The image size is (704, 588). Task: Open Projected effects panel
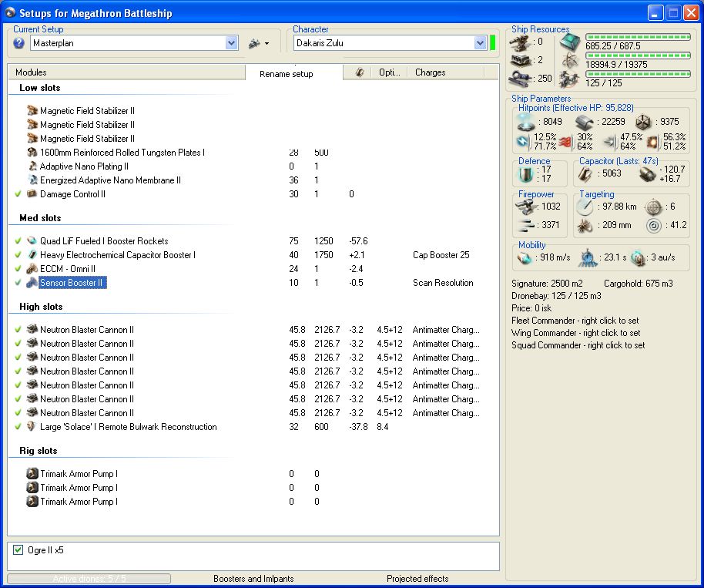coord(417,579)
